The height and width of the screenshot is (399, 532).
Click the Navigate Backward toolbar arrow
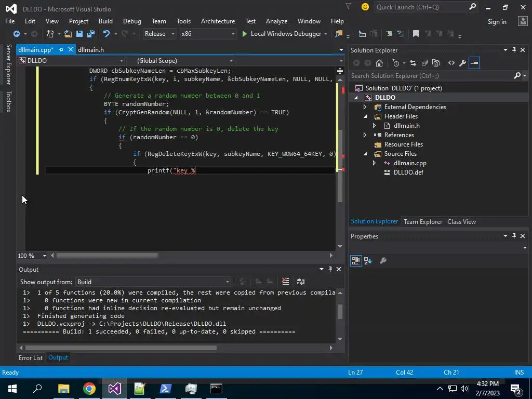pos(16,34)
